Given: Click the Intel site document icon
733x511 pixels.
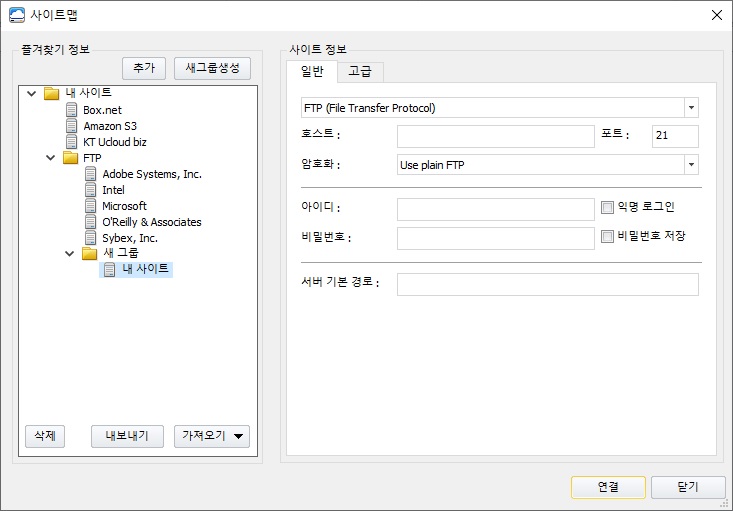Looking at the screenshot, I should [x=91, y=190].
